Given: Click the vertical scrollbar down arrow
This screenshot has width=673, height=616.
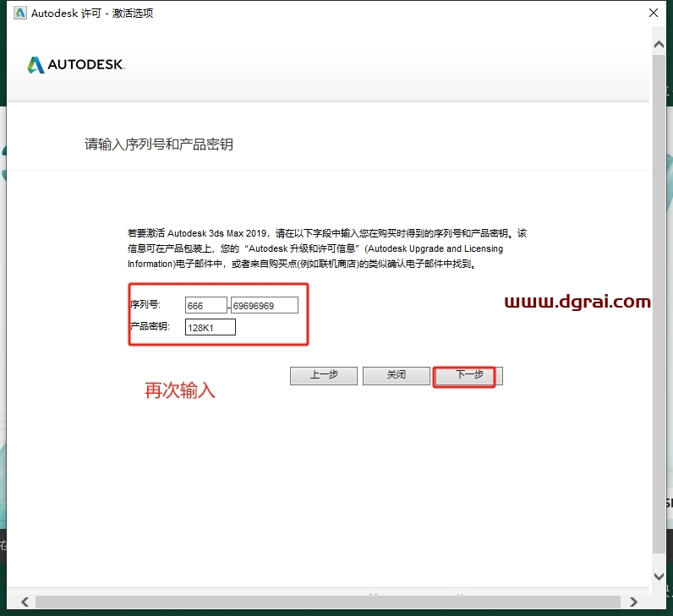Looking at the screenshot, I should [659, 576].
